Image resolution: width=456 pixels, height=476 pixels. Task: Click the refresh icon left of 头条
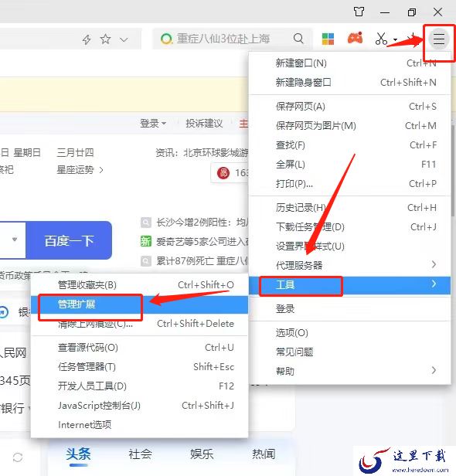pyautogui.click(x=18, y=457)
